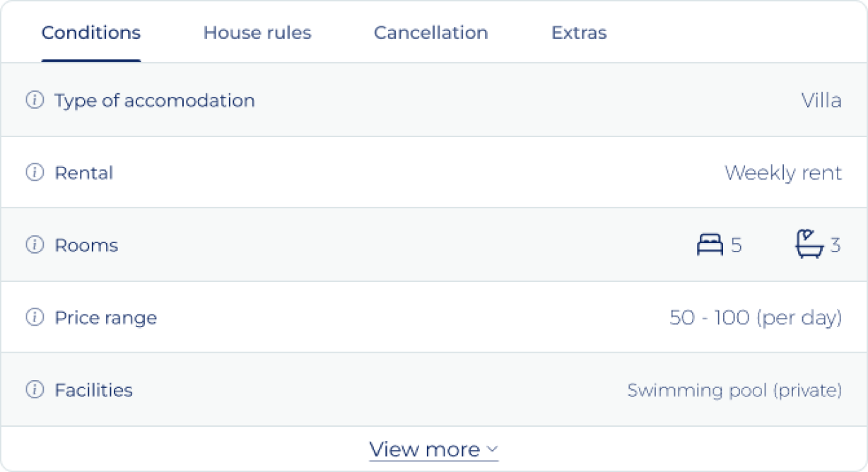Click info icon next to Facilities
This screenshot has width=868, height=472.
click(35, 390)
